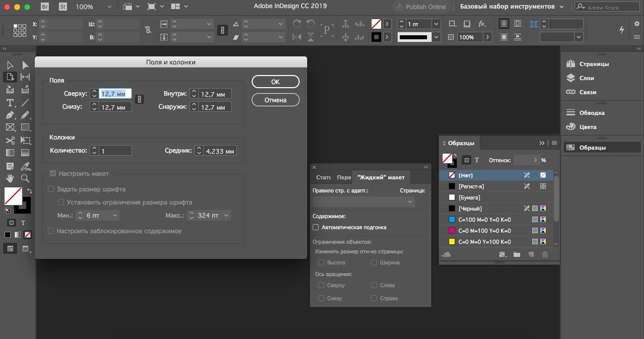This screenshot has height=339, width=644.
Task: Click the Adobe Stock (St) icon
Action: (x=63, y=7)
